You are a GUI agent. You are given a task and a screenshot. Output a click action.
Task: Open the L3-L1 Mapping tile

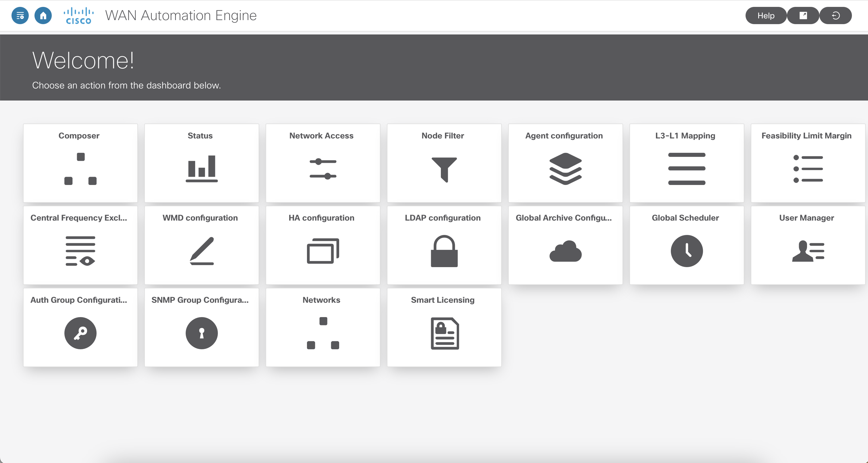(687, 163)
